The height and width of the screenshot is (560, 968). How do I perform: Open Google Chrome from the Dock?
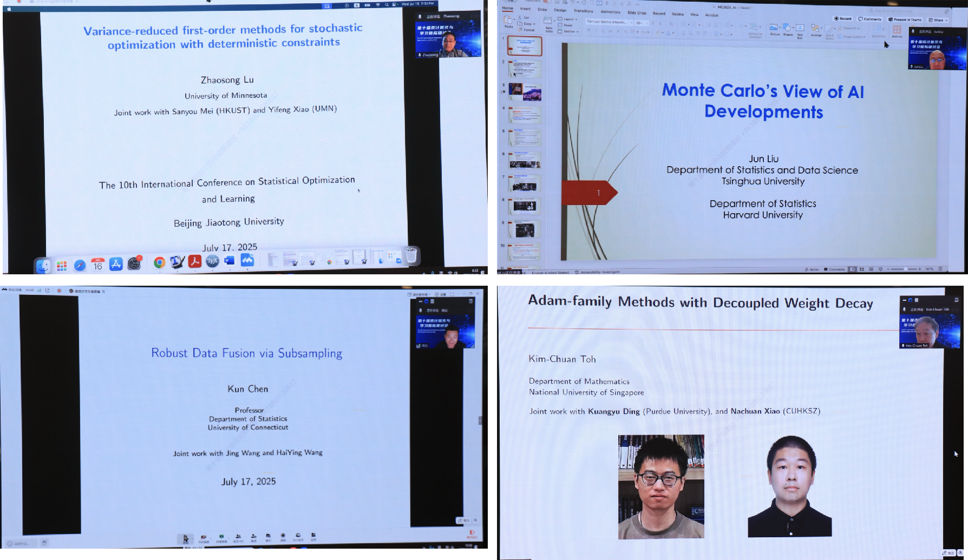coord(159,263)
